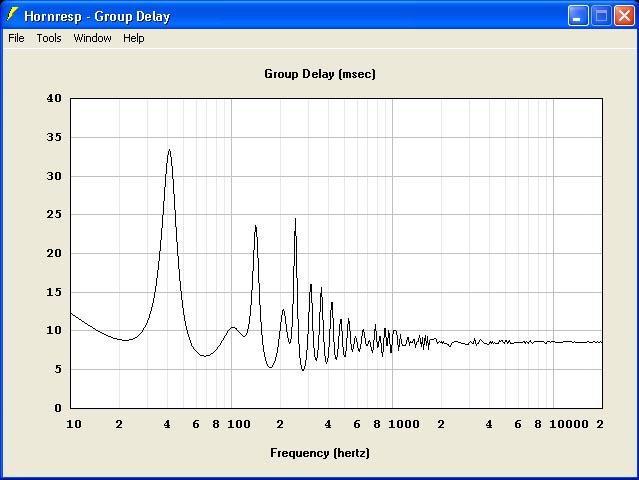Screen dimensions: 639x480
Task: Click the disabled maximize button
Action: (601, 16)
